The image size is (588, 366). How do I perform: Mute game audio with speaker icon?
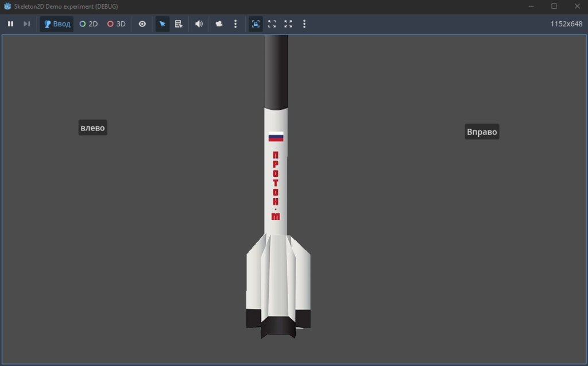click(x=199, y=24)
